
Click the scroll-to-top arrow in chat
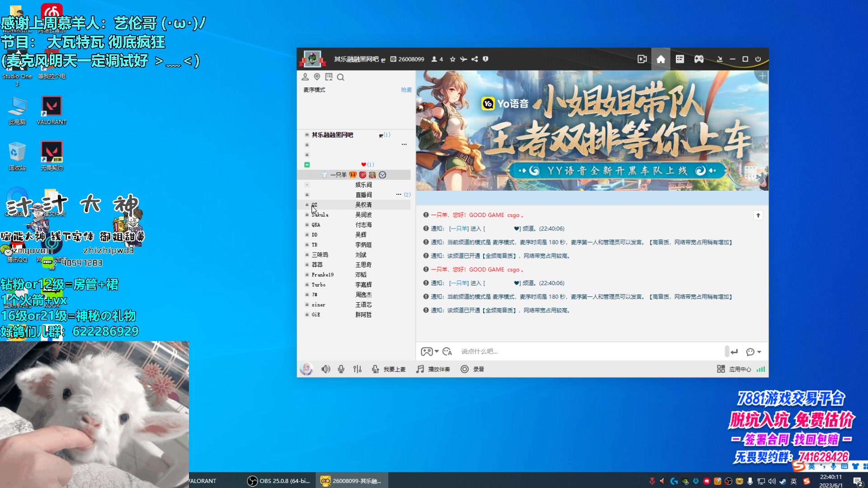click(758, 215)
